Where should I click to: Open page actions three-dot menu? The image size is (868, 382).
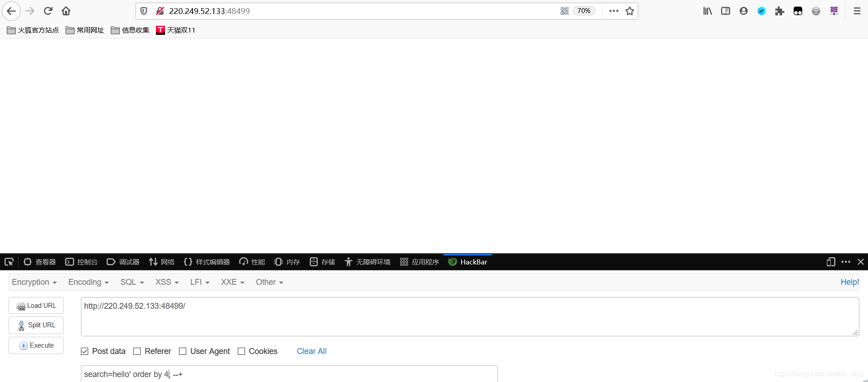coord(613,11)
